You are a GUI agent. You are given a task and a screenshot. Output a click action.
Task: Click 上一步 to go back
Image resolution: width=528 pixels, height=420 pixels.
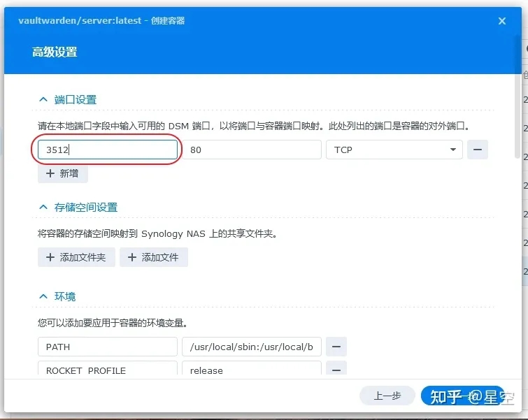point(387,396)
